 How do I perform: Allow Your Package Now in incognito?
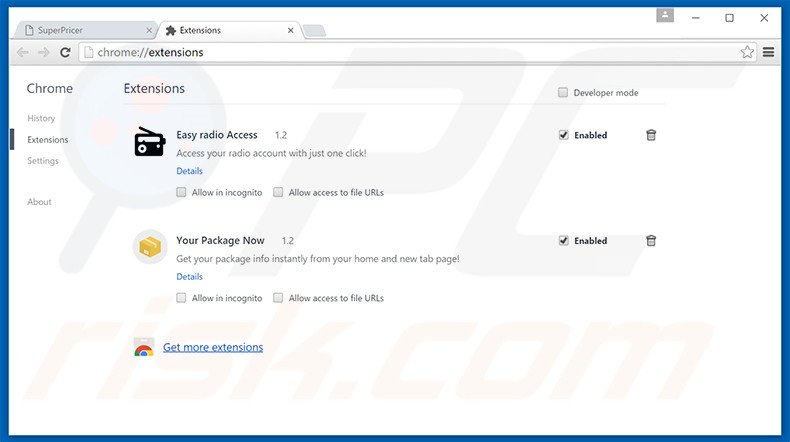pos(181,298)
